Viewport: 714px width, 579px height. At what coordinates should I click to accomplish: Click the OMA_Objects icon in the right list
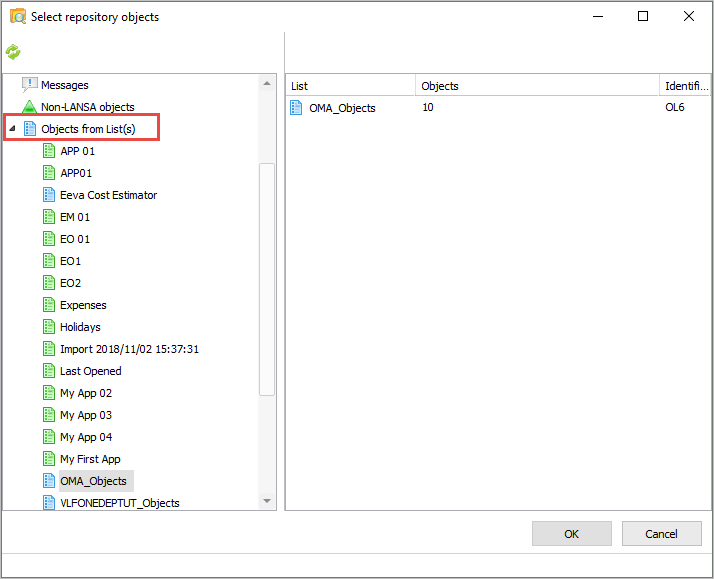pyautogui.click(x=296, y=108)
